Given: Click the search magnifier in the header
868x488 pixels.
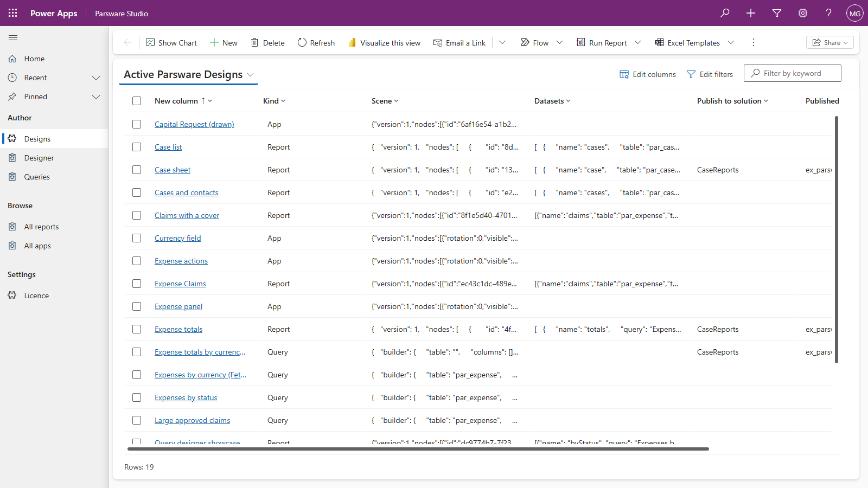Looking at the screenshot, I should 725,13.
